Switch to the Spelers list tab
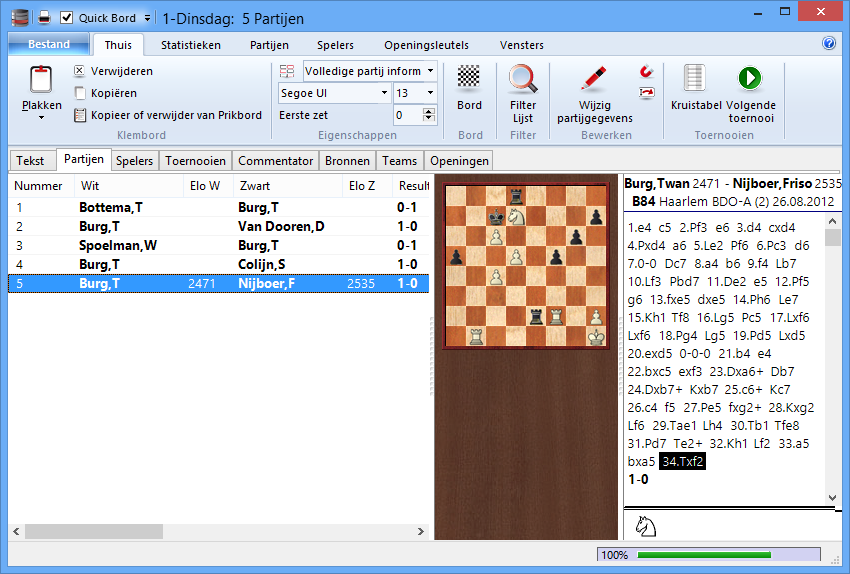 tap(134, 161)
